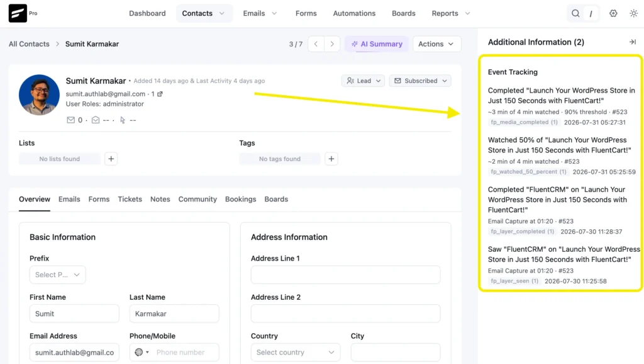Switch to contact Boards tab
644x364 pixels.
click(x=276, y=199)
